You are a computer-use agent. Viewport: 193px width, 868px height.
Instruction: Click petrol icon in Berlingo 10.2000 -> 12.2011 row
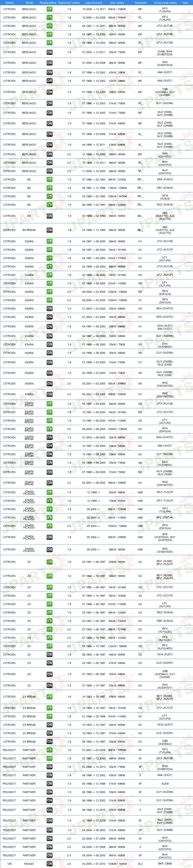click(x=49, y=9)
